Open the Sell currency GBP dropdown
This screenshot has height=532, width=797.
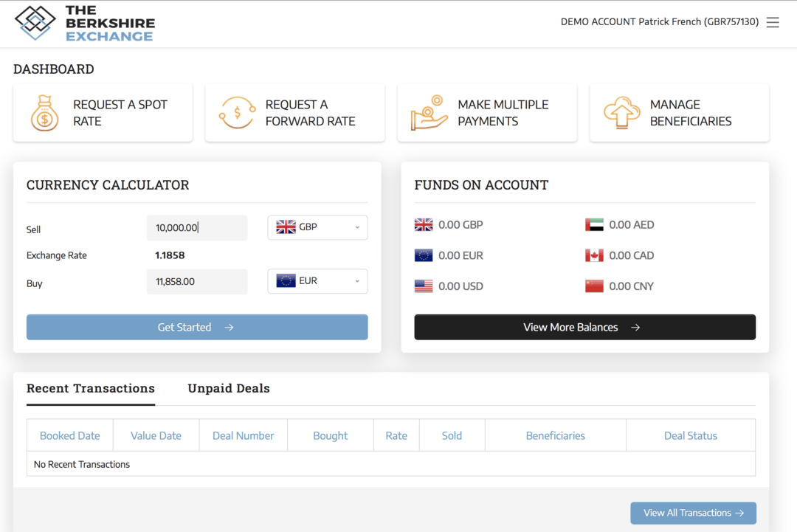click(317, 227)
